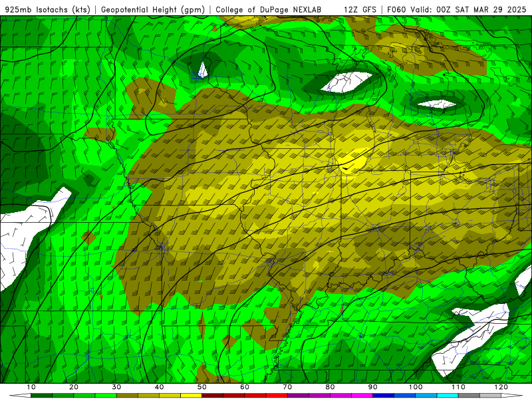Click the left arrow end of color bar
The width and height of the screenshot is (532, 399).
(21, 396)
